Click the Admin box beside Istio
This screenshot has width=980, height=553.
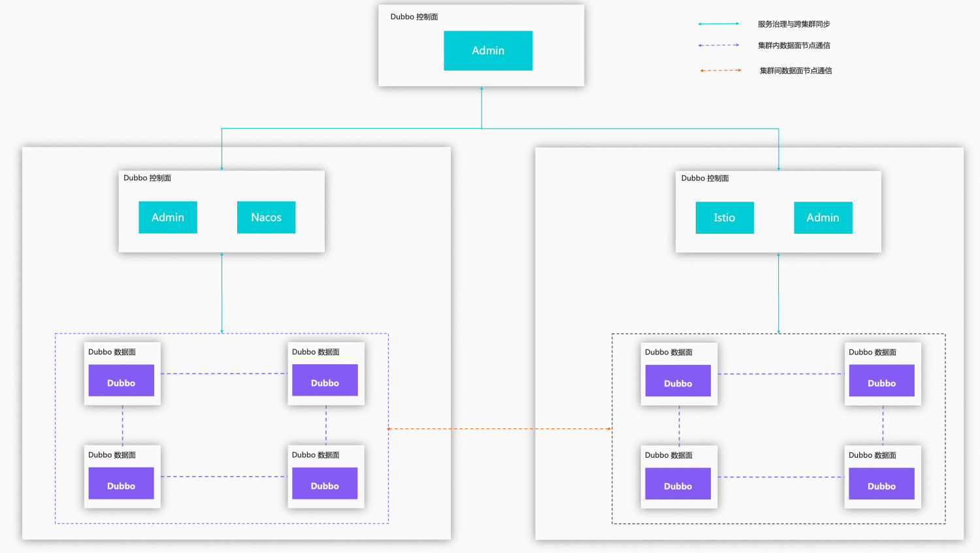point(823,218)
